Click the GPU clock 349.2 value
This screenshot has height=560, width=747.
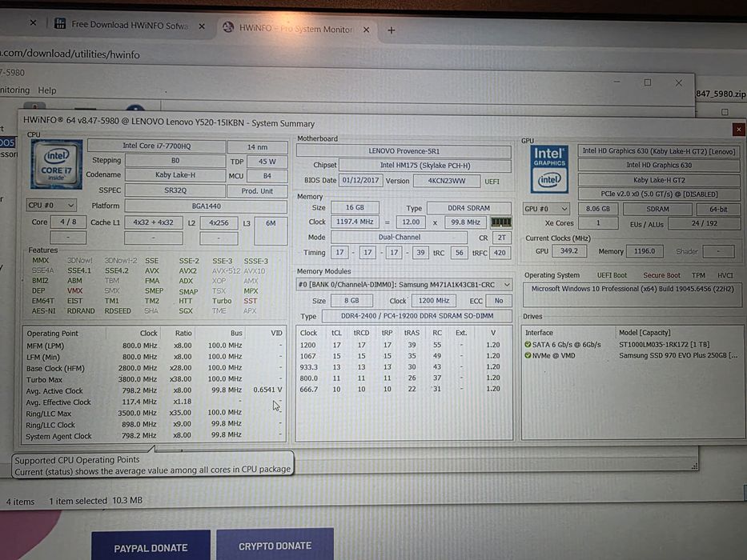[568, 251]
